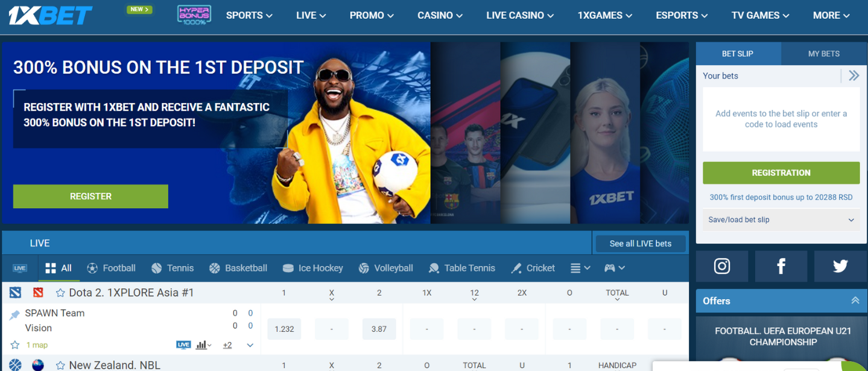Open the Facebook social link
This screenshot has width=868, height=371.
point(781,266)
